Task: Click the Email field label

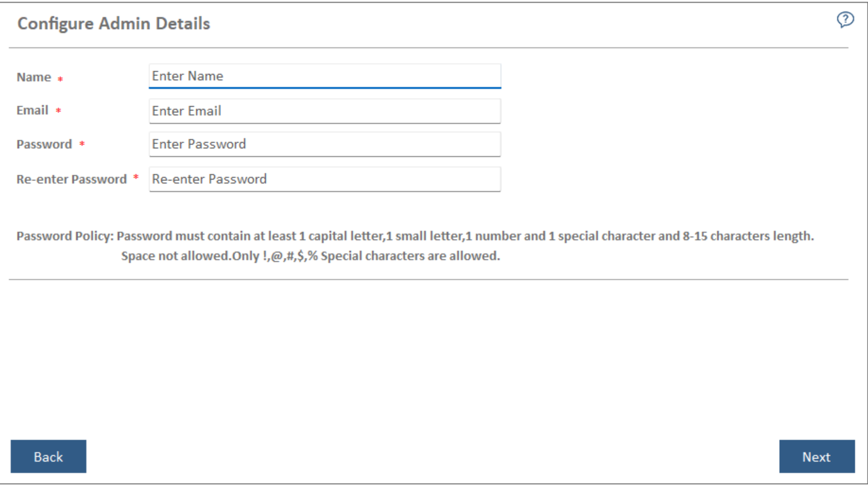Action: tap(32, 110)
